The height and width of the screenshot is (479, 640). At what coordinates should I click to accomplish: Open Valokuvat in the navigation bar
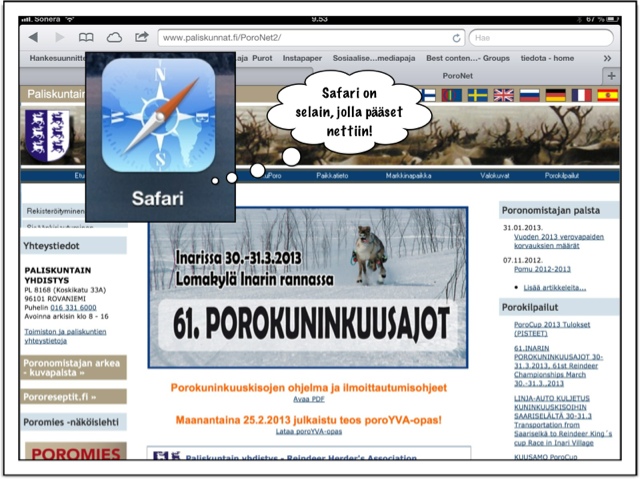[x=495, y=176]
